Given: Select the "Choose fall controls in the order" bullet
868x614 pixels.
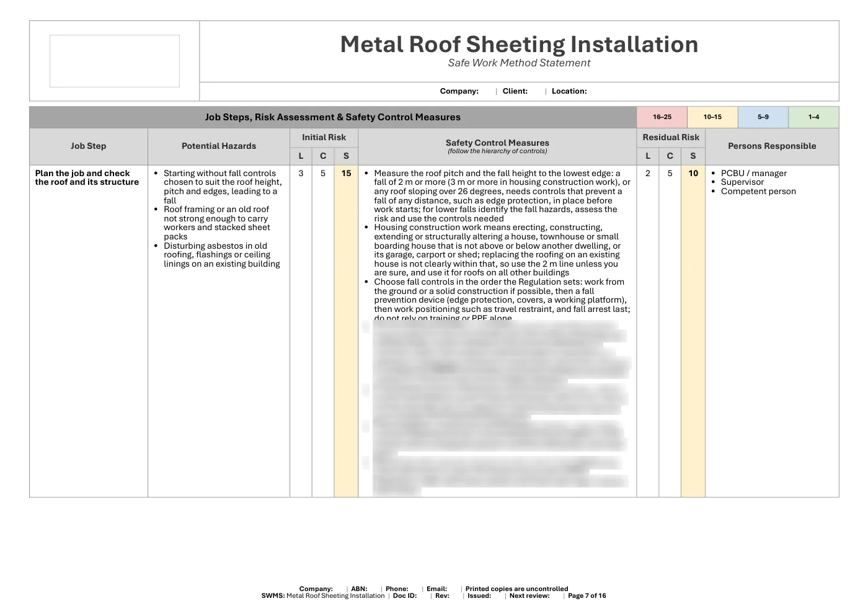Looking at the screenshot, I should tap(502, 300).
